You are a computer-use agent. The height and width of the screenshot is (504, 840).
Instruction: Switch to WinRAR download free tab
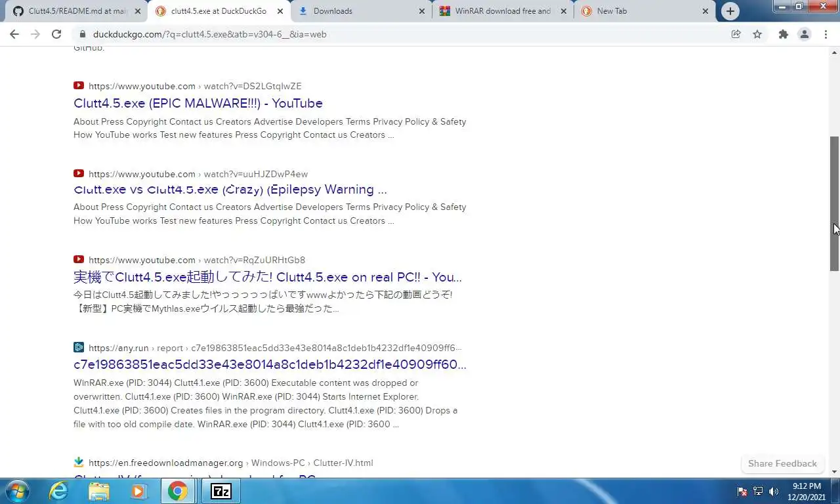click(x=502, y=11)
